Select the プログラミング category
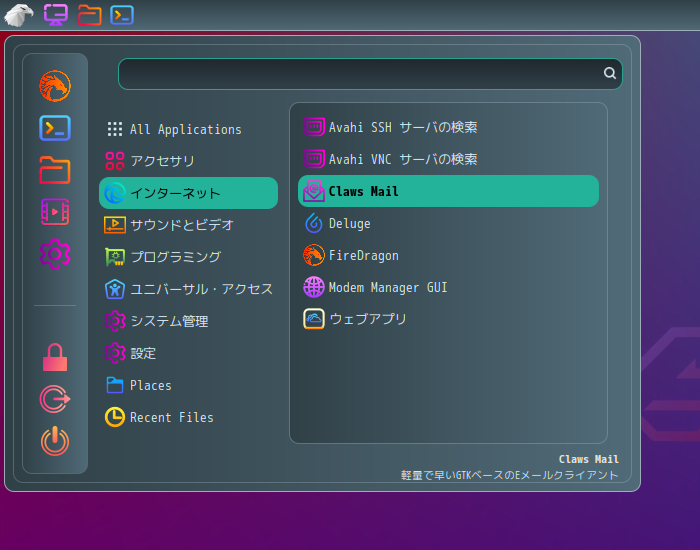This screenshot has width=700, height=550. [188, 257]
